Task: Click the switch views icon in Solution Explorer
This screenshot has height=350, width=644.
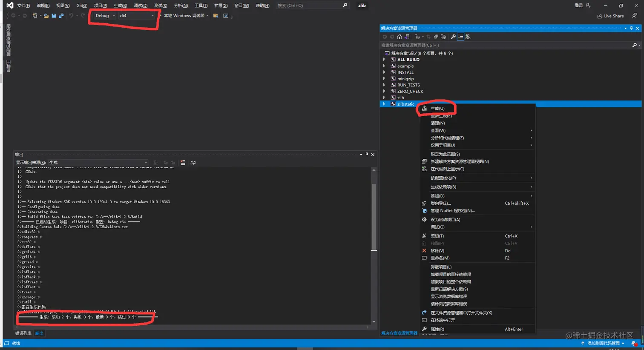Action: [407, 37]
